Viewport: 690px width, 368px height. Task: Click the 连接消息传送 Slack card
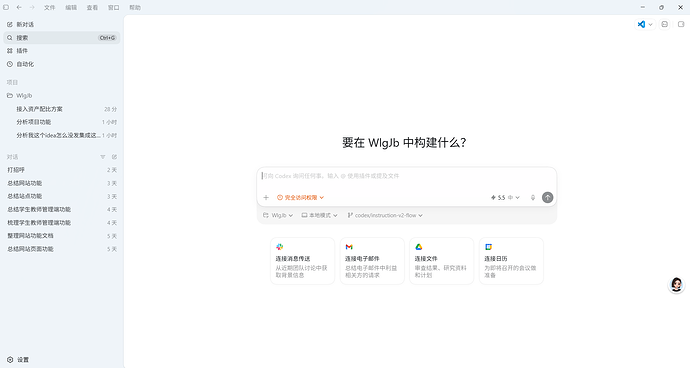point(302,261)
